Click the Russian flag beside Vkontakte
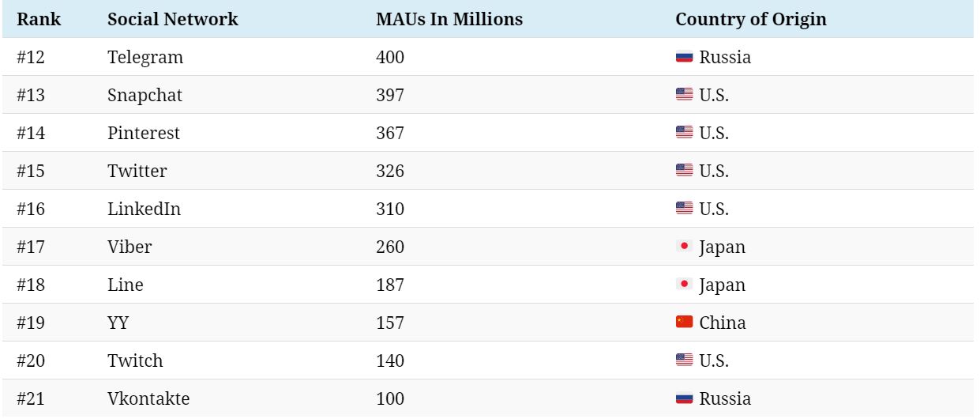Screen dimensions: 980x419 point(684,398)
